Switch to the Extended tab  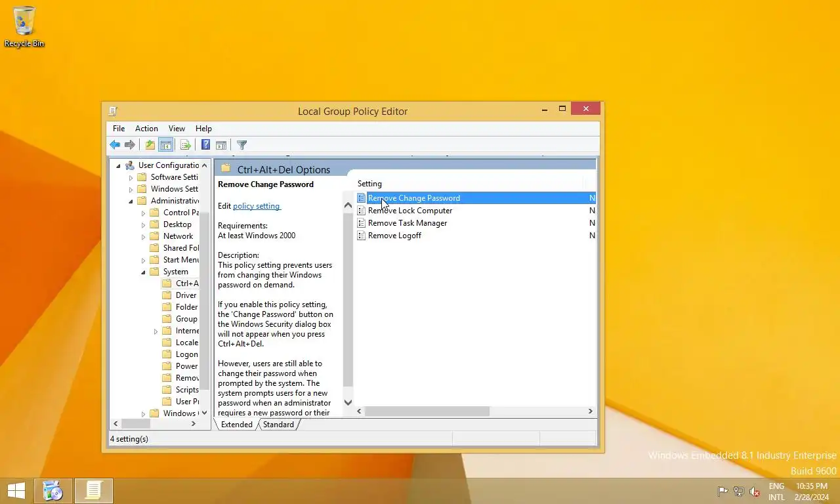coord(236,425)
